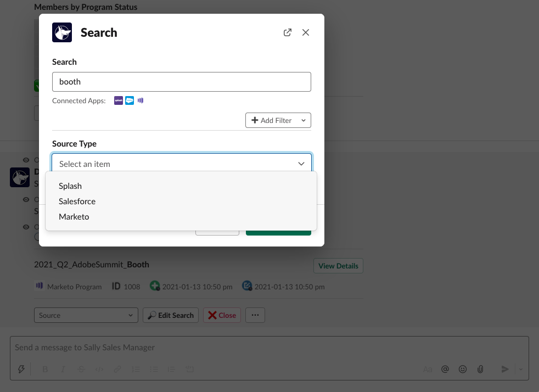Click the app logo in Search header
539x392 pixels.
[x=62, y=32]
